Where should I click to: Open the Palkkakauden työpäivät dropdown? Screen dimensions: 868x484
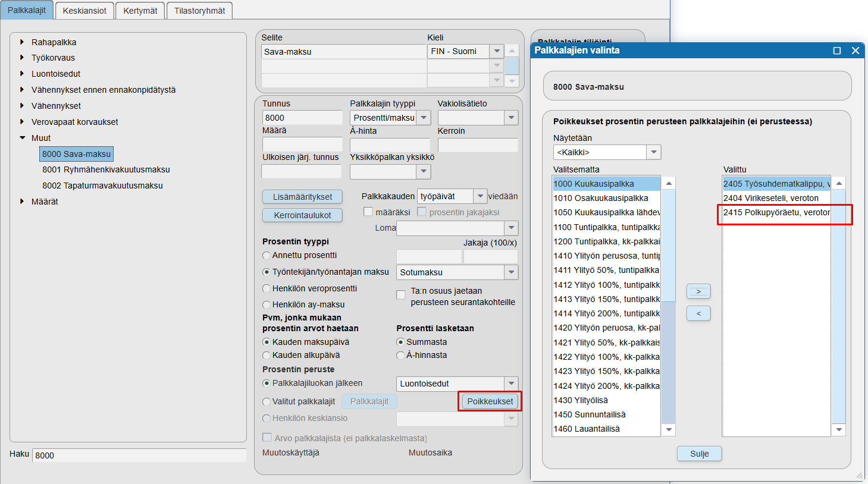click(x=480, y=196)
